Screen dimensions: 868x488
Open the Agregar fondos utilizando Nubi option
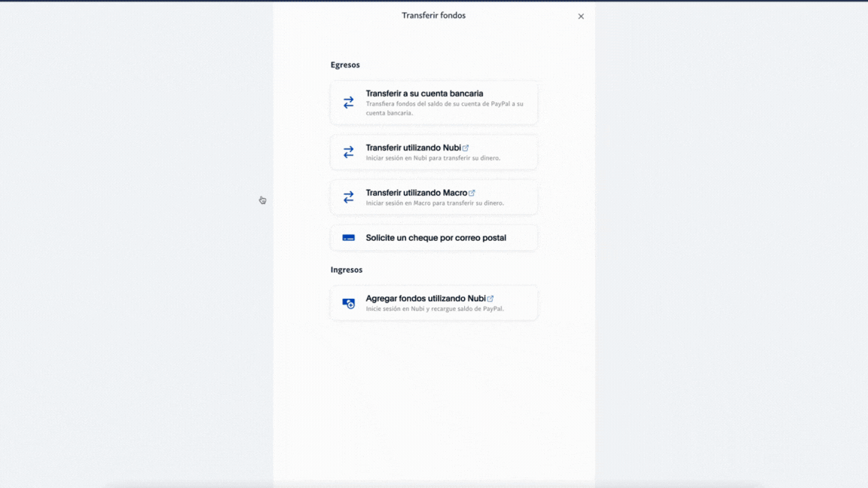point(426,298)
